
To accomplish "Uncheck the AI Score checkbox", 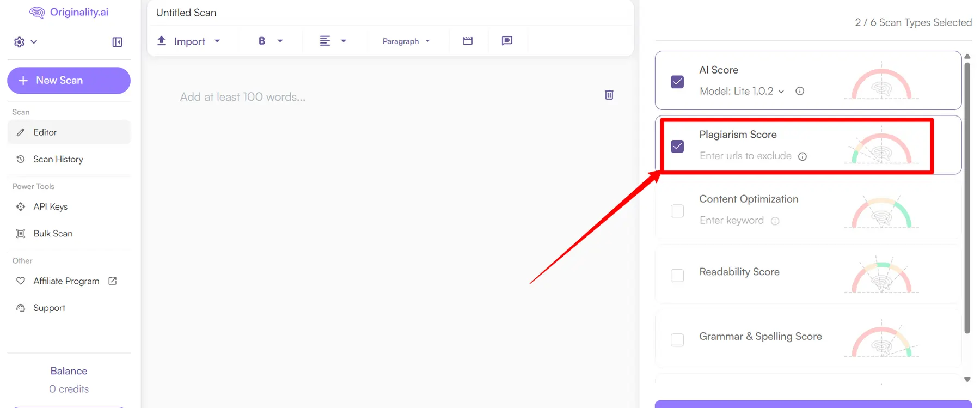I will coord(677,82).
